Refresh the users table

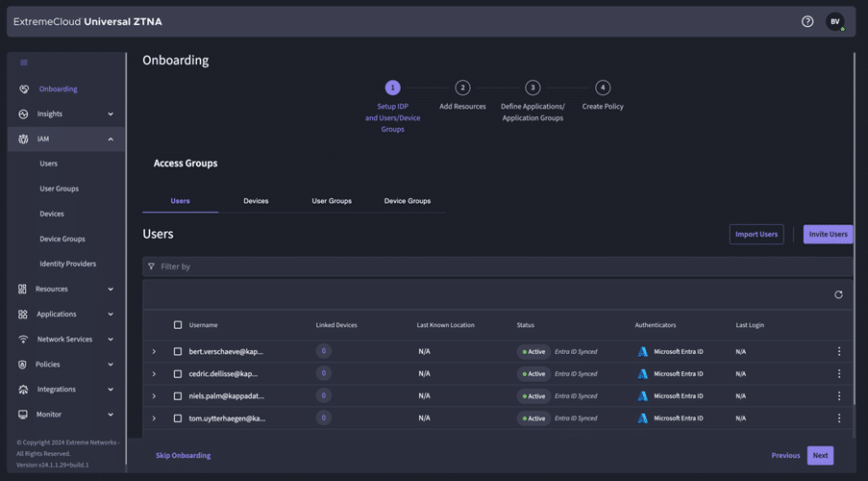point(838,294)
